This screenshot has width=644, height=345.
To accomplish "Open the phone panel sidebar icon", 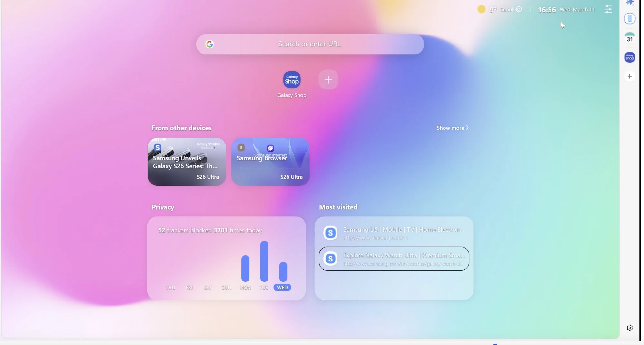I will click(629, 19).
